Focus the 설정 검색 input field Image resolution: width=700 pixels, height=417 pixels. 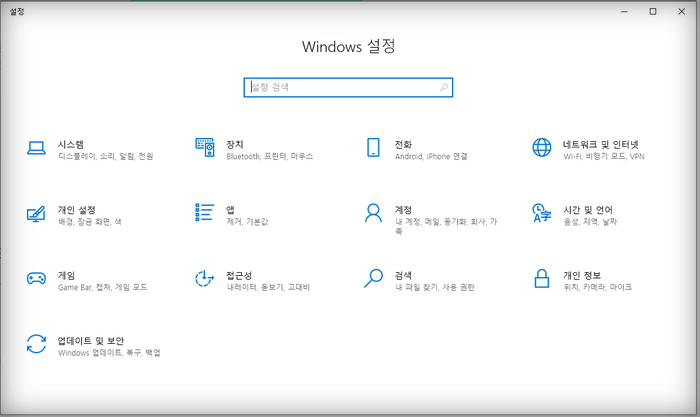pos(348,88)
